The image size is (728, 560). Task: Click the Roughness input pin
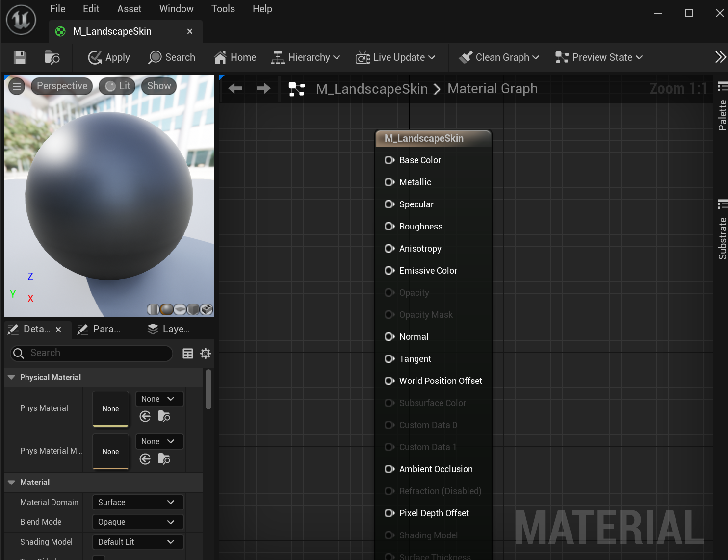(x=390, y=227)
